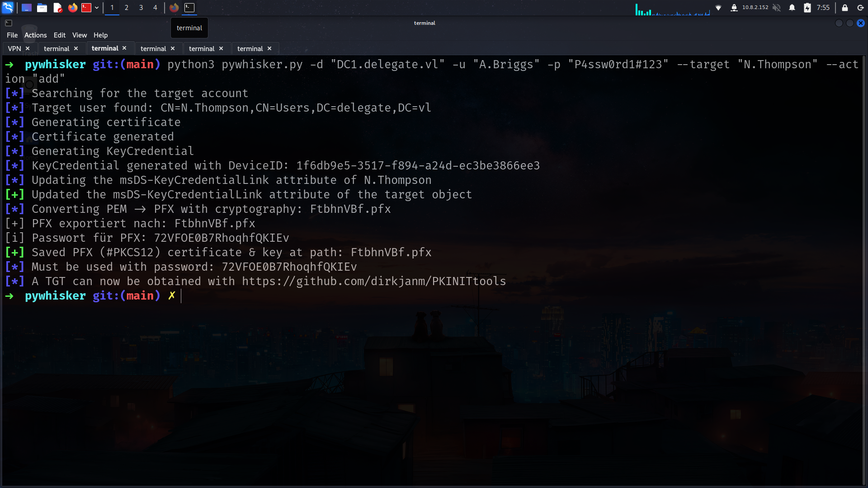Switch to workspace 1
The width and height of the screenshot is (868, 488).
coord(112,8)
